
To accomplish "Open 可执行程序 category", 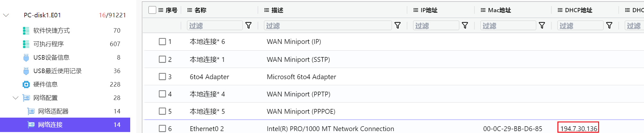I will click(48, 44).
